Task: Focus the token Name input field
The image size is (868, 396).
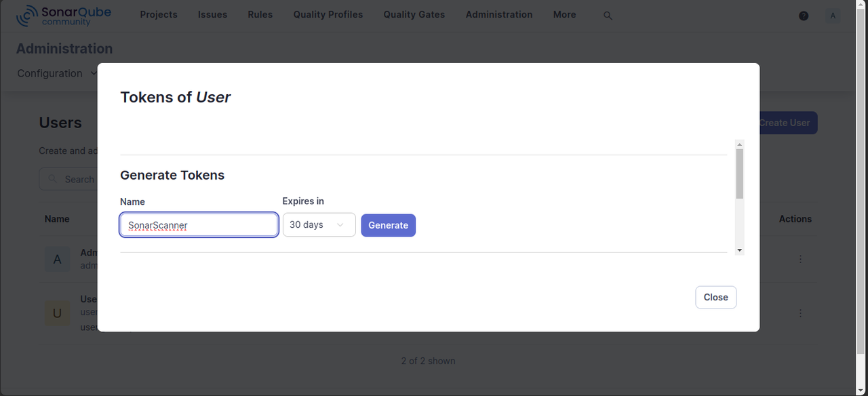Action: point(199,225)
